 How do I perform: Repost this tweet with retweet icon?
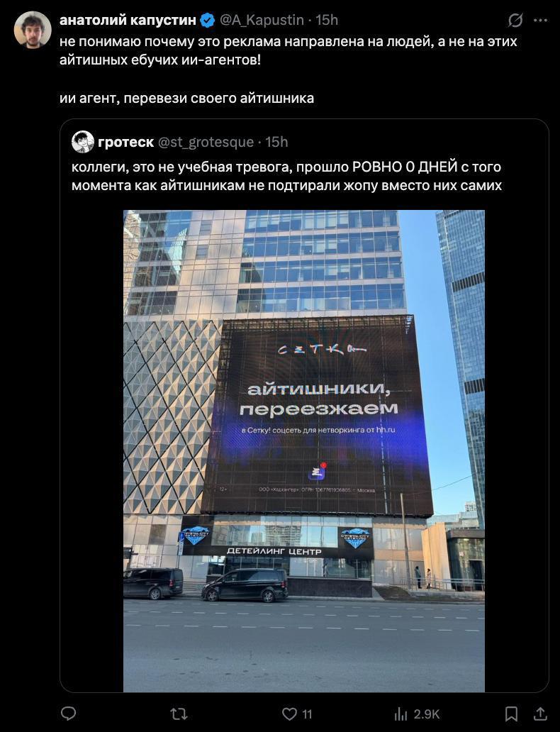pyautogui.click(x=179, y=714)
